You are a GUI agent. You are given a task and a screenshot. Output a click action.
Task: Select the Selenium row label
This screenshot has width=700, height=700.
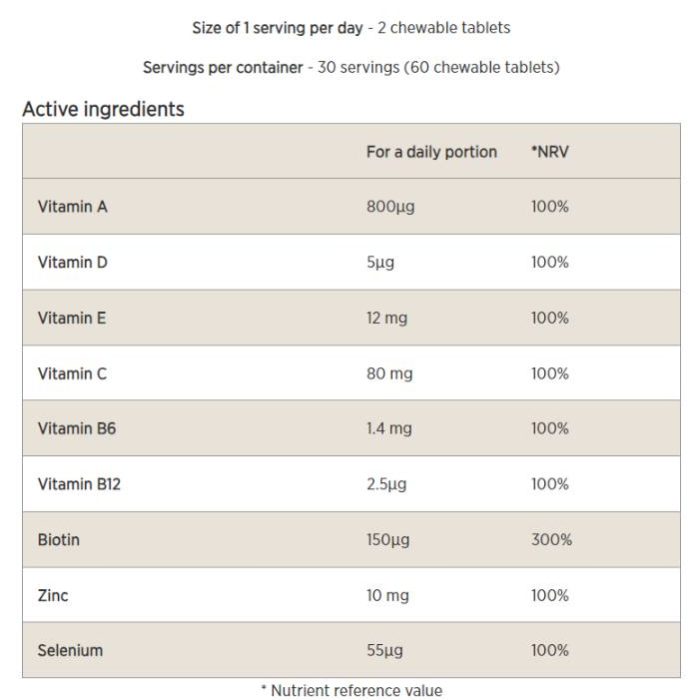(x=70, y=650)
